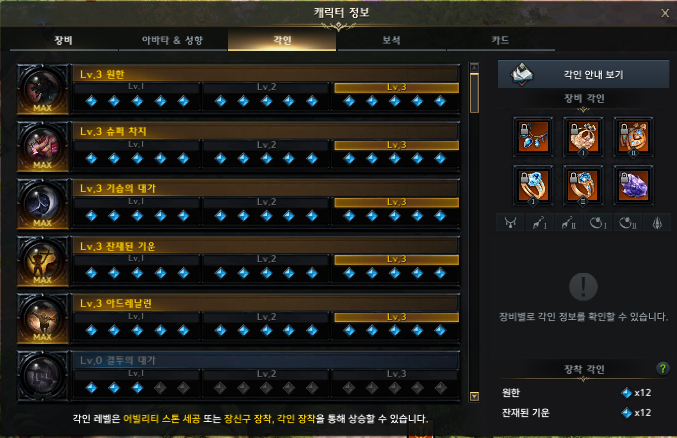Click the first ring equipment slot
The image size is (677, 438).
click(x=533, y=186)
